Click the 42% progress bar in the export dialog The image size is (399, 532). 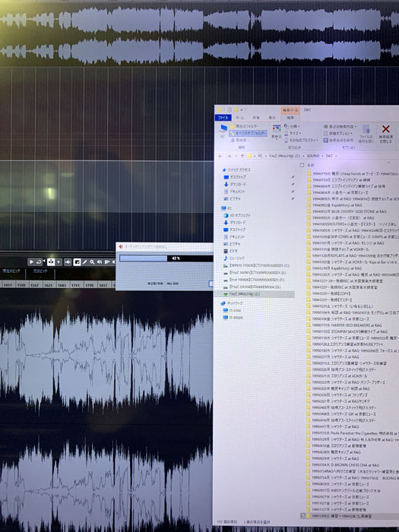click(166, 258)
